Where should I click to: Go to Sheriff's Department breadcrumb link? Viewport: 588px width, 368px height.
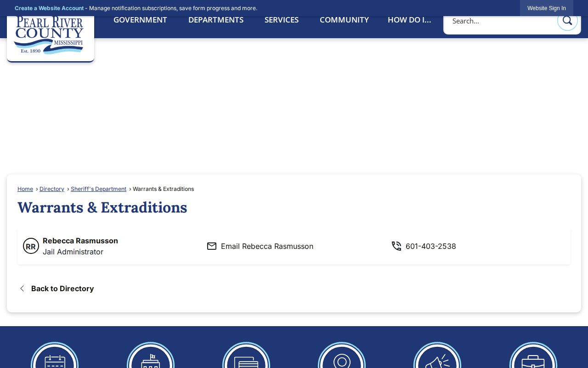[98, 189]
